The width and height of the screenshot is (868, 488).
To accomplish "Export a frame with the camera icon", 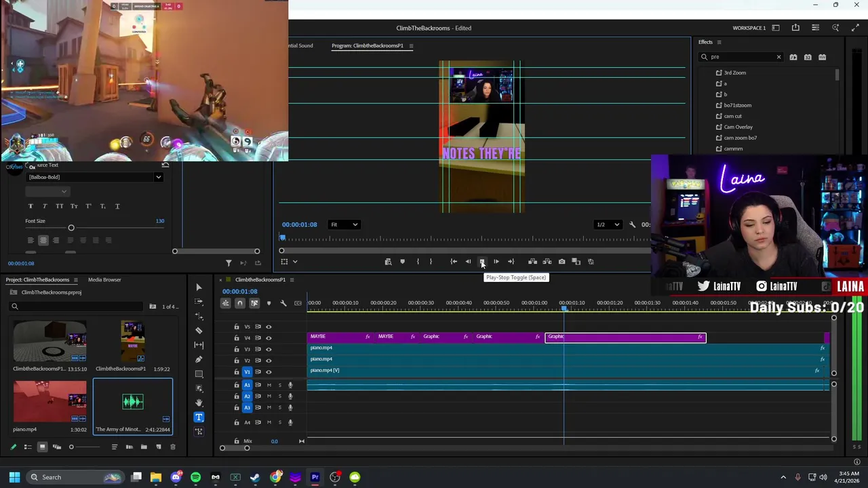I will pos(561,262).
